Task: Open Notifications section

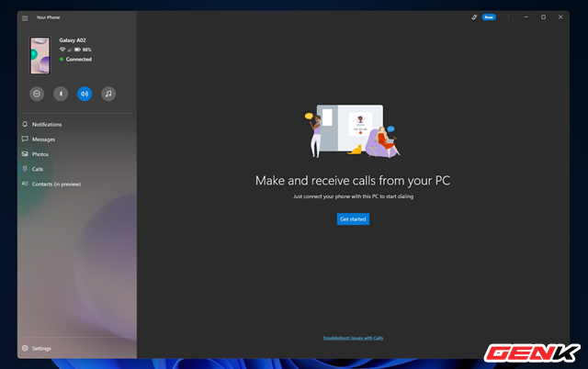Action: (x=77, y=124)
